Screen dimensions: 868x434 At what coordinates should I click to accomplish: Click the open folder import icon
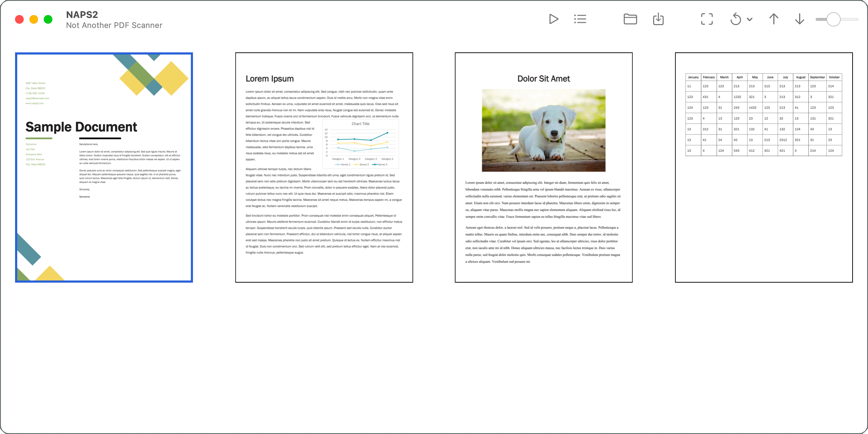[630, 19]
